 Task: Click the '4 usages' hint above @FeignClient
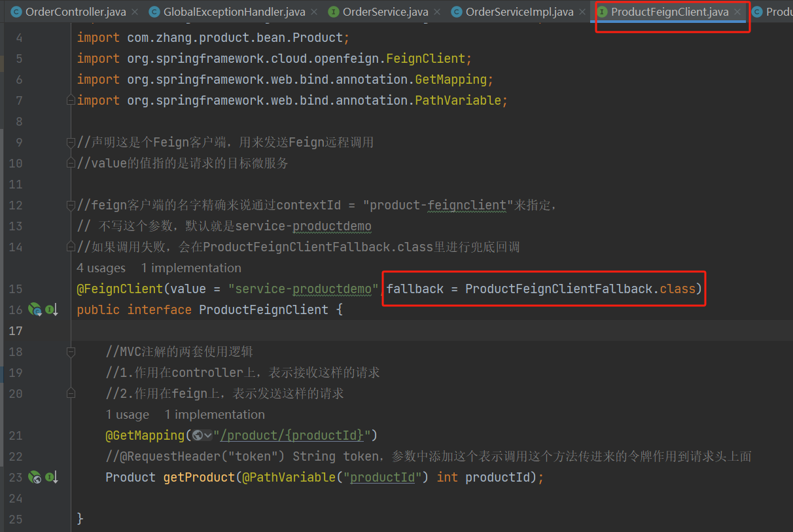[x=101, y=268]
